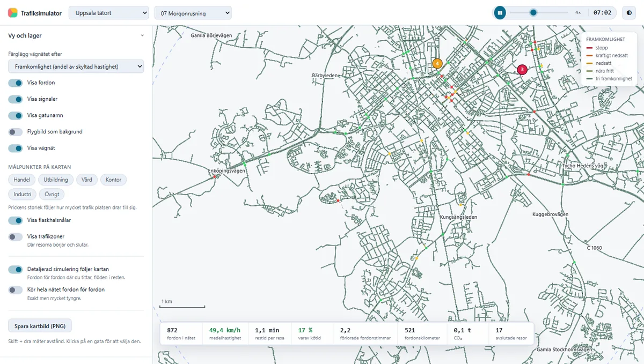The height and width of the screenshot is (364, 644).
Task: Click the Gamla Börjevägen street label
Action: click(211, 35)
